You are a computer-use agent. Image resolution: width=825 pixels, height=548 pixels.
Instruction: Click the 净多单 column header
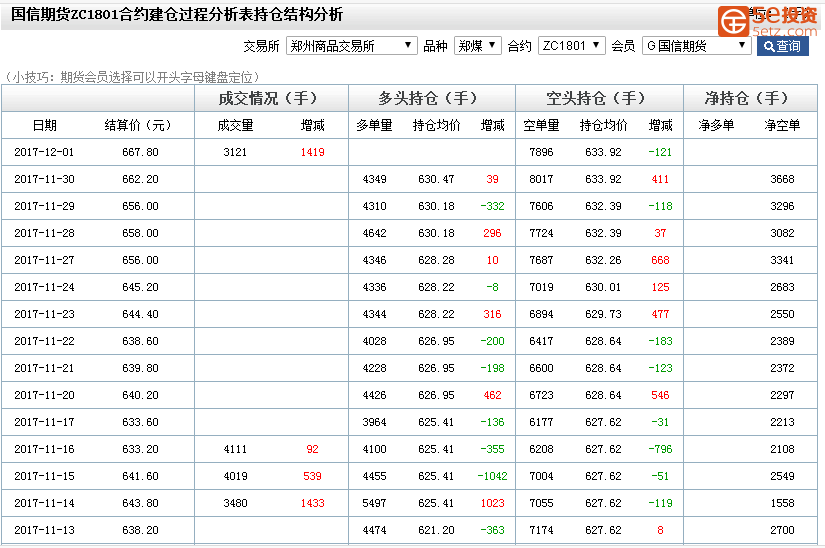[x=716, y=125]
